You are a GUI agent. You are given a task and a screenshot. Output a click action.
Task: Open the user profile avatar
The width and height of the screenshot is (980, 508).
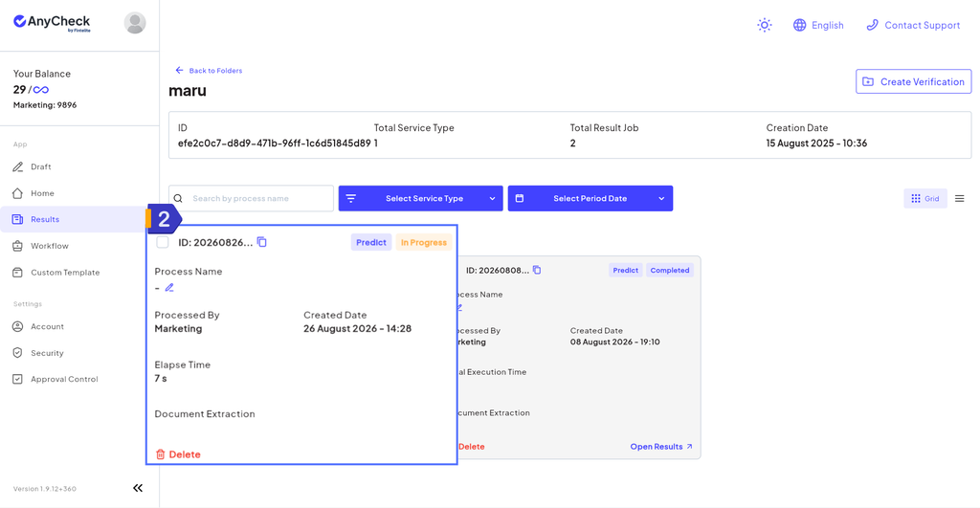(135, 23)
